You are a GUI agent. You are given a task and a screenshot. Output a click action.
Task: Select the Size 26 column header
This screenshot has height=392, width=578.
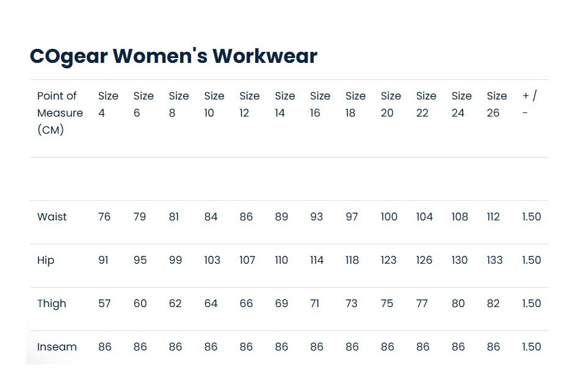497,104
